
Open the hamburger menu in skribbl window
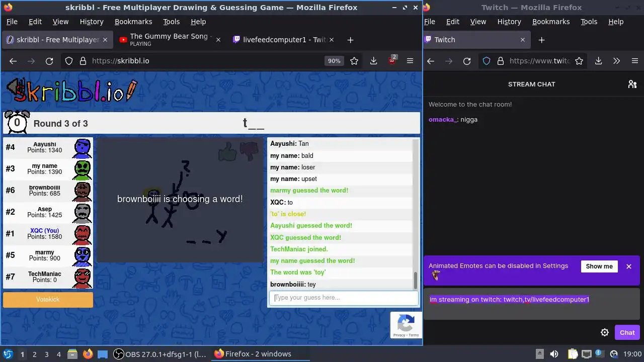410,61
